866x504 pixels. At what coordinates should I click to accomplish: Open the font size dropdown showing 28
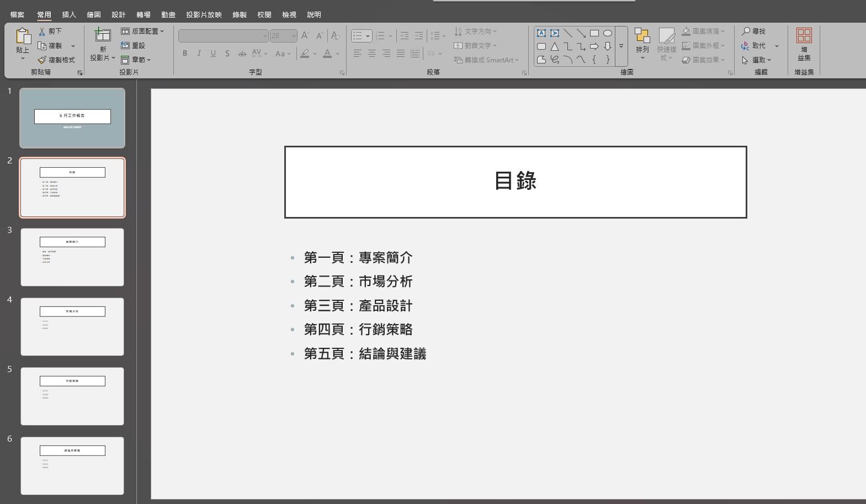pyautogui.click(x=284, y=36)
